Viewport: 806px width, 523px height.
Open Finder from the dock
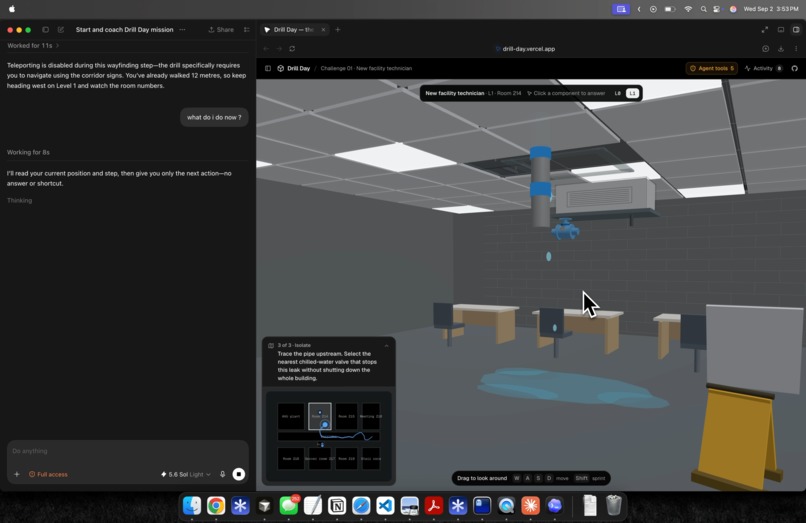pyautogui.click(x=192, y=506)
